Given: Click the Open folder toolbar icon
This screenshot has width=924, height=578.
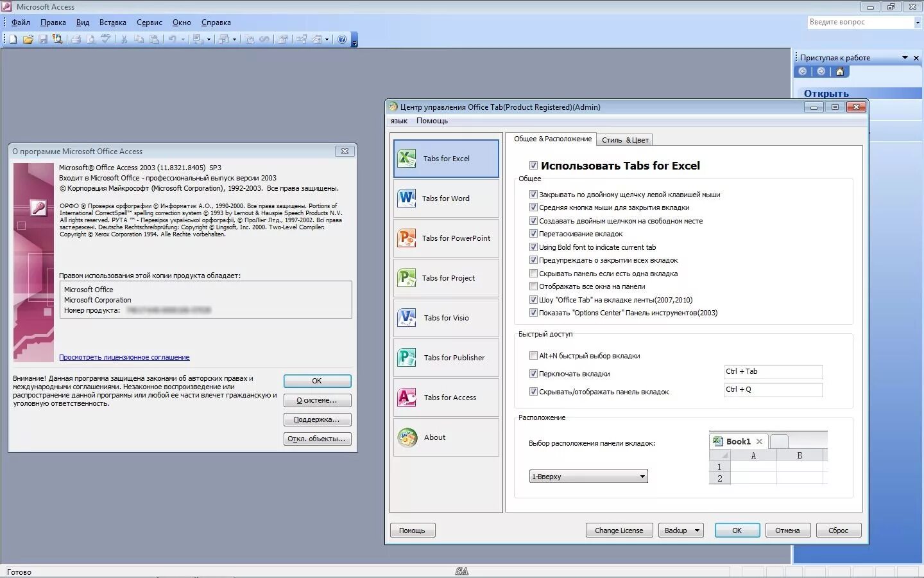Looking at the screenshot, I should coord(28,39).
